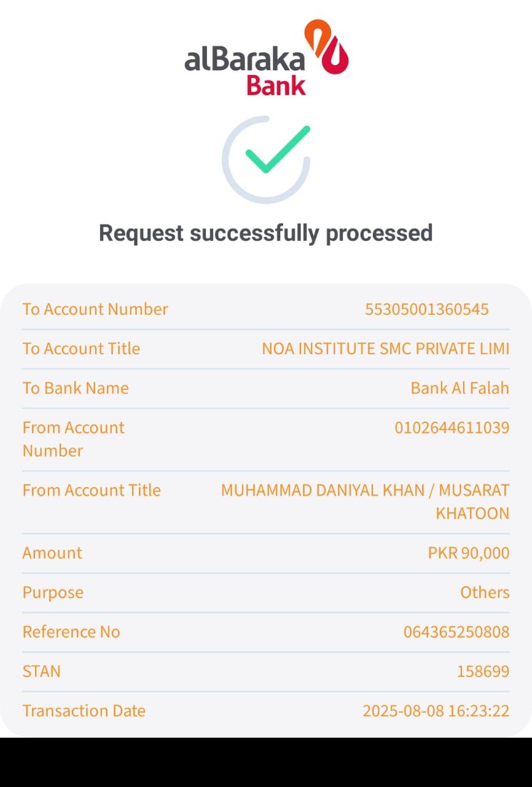Click the Bank Al Falah value
The height and width of the screenshot is (787, 532).
(460, 388)
